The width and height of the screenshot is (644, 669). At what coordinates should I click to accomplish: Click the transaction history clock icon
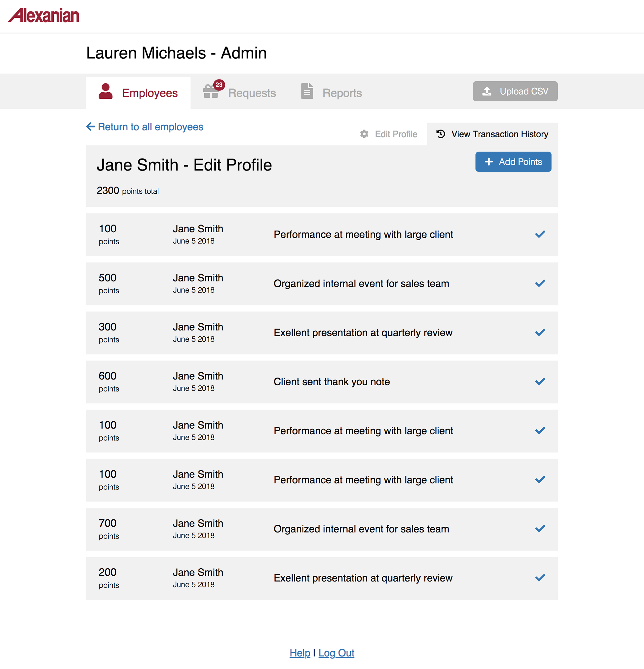441,134
